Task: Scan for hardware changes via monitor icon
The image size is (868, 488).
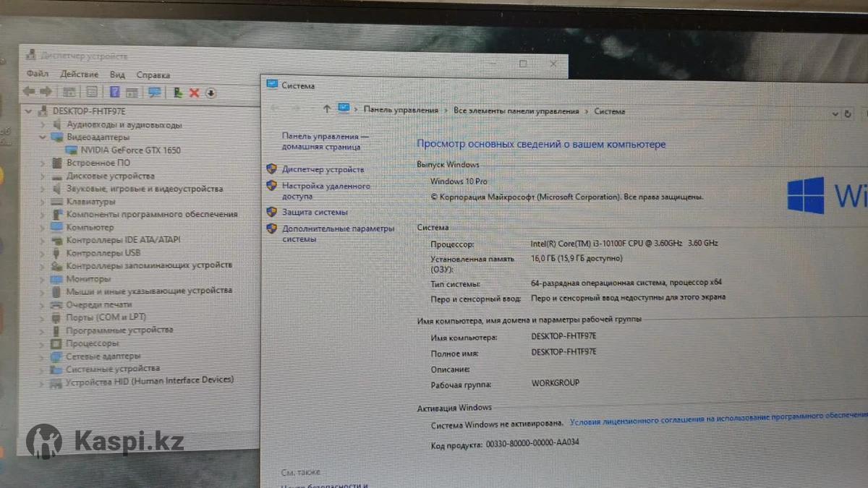Action: [x=154, y=92]
